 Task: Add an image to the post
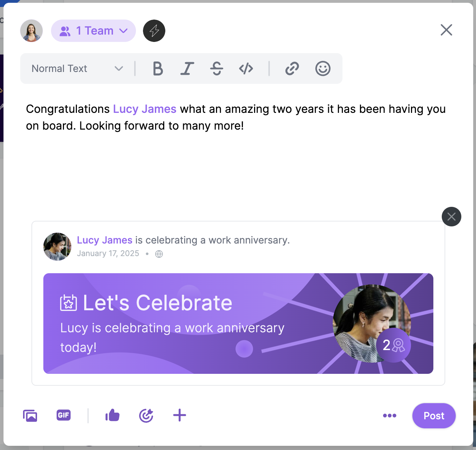[x=30, y=416]
